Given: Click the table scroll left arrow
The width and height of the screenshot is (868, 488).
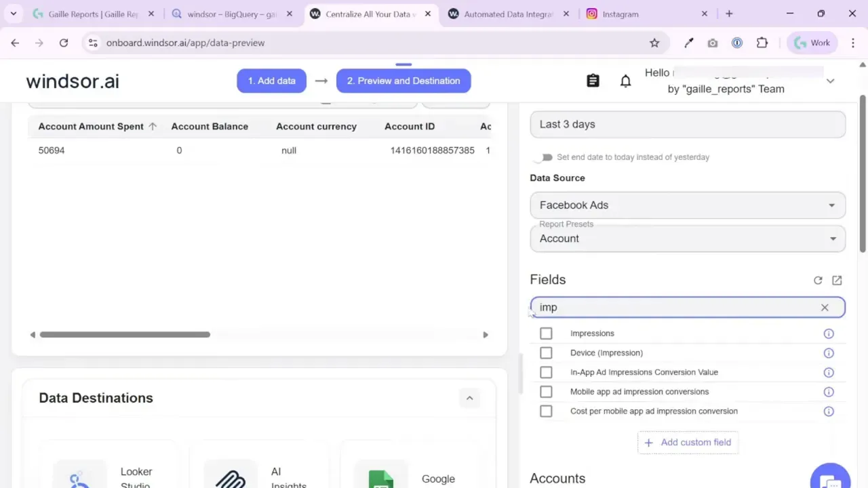Looking at the screenshot, I should pos(33,335).
